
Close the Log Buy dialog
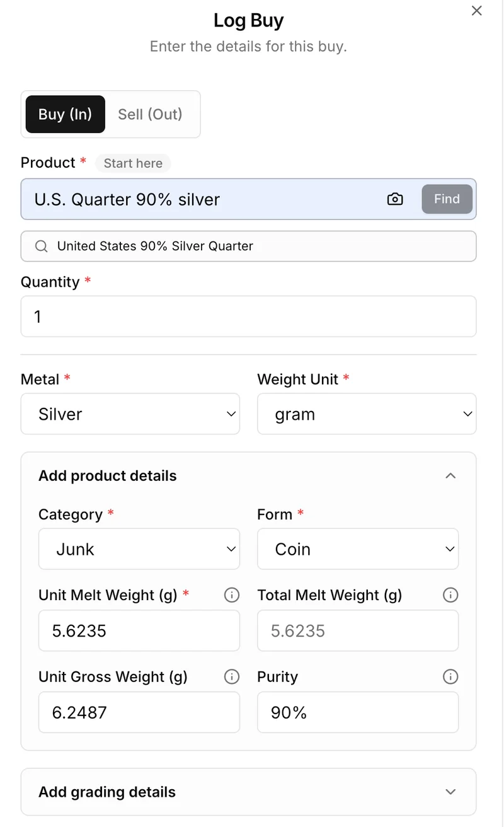coord(477,11)
